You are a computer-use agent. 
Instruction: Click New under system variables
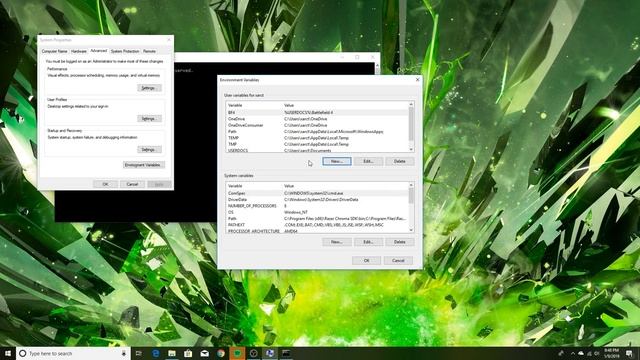coord(337,242)
